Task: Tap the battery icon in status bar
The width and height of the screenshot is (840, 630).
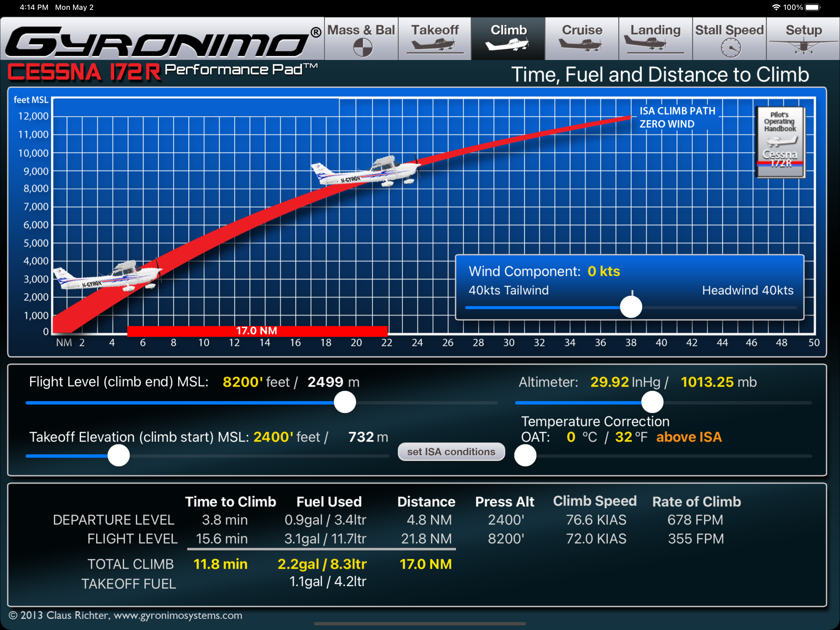Action: click(x=813, y=7)
